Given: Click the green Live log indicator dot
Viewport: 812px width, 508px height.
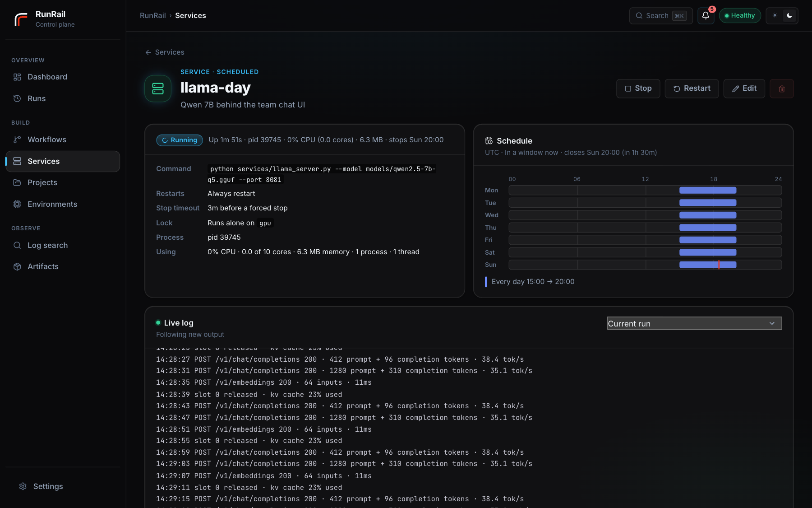Looking at the screenshot, I should point(158,323).
